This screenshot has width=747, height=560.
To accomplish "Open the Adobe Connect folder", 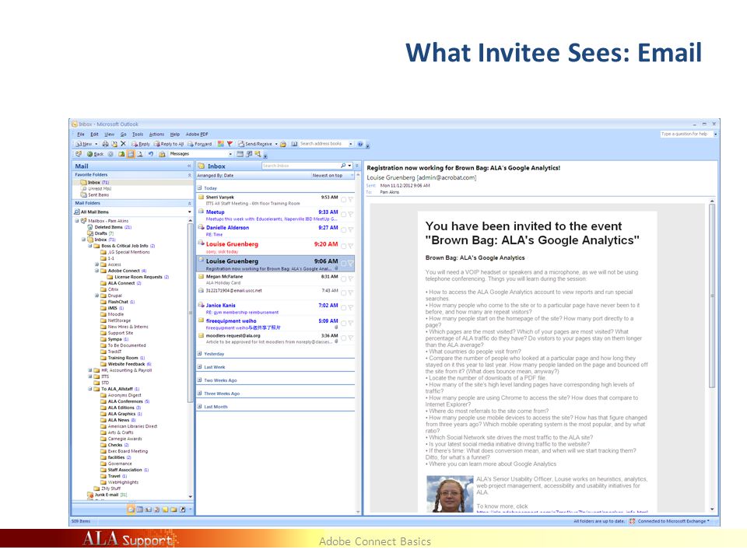I will pos(124,271).
